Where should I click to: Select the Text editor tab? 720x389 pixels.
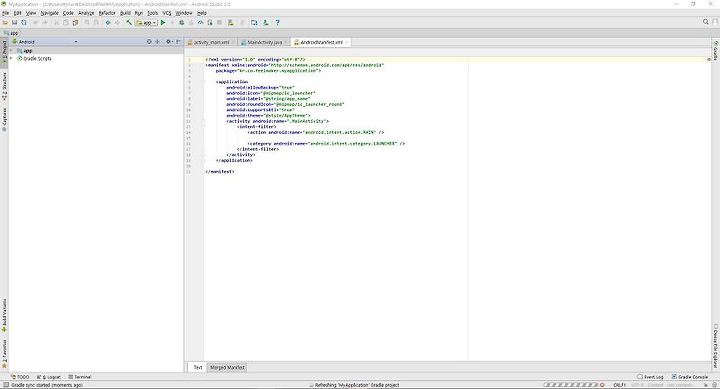[198, 367]
